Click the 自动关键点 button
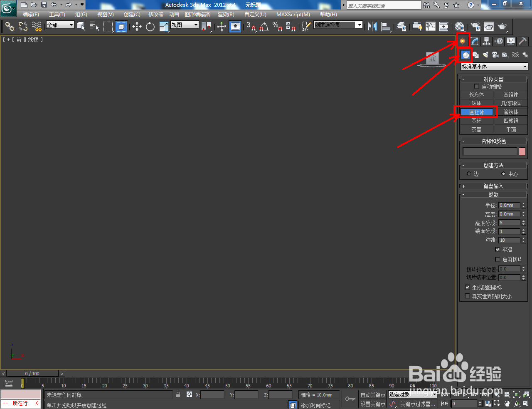The image size is (532, 409). pyautogui.click(x=372, y=395)
